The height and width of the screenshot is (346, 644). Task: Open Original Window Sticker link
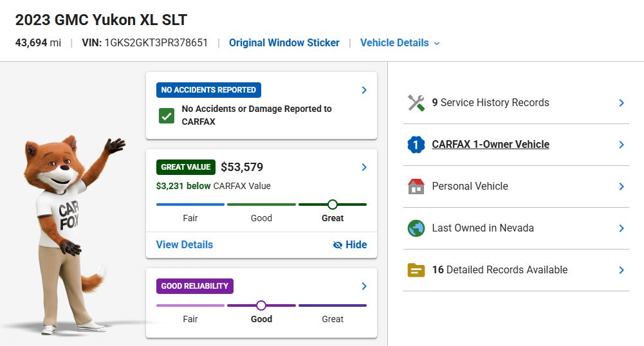coord(284,42)
